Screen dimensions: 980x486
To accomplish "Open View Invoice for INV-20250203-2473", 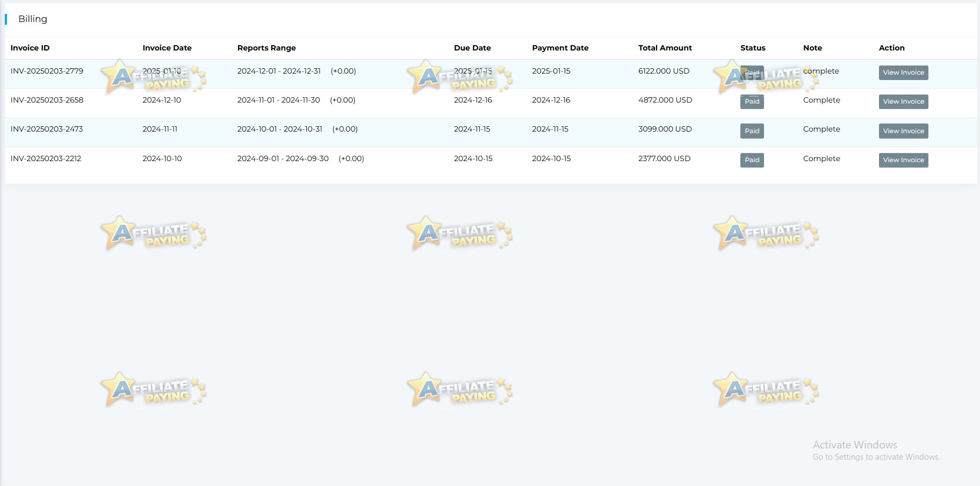I will point(903,131).
